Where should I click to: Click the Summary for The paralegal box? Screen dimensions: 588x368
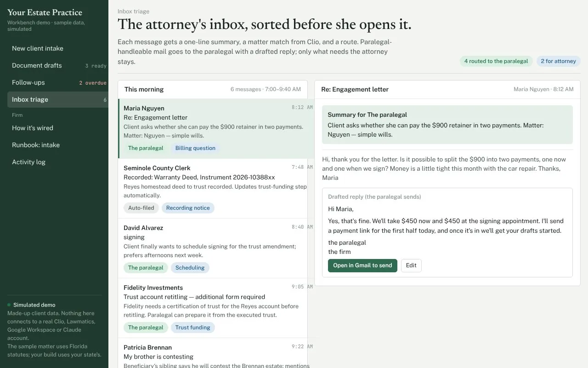pyautogui.click(x=447, y=125)
